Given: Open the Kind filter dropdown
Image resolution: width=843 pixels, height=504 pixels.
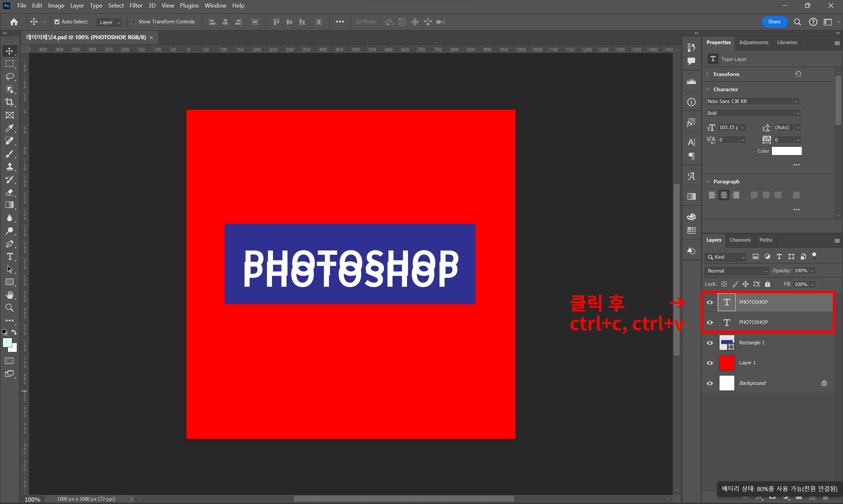Looking at the screenshot, I should click(725, 257).
